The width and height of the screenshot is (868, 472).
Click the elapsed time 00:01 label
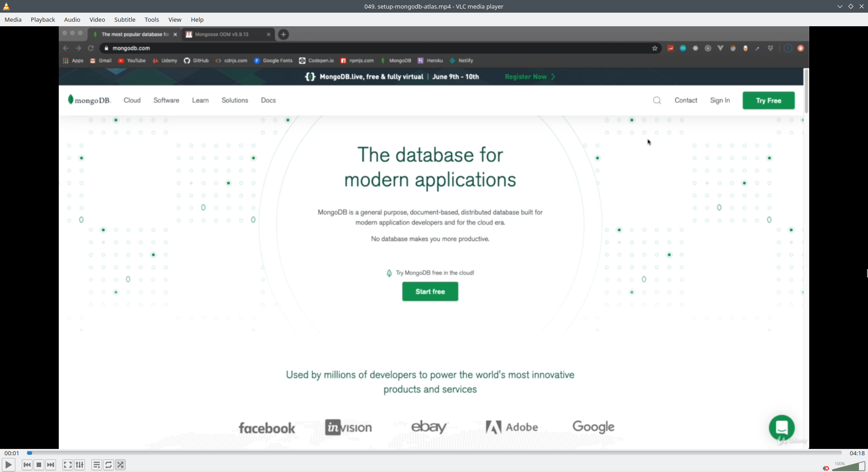coord(12,453)
